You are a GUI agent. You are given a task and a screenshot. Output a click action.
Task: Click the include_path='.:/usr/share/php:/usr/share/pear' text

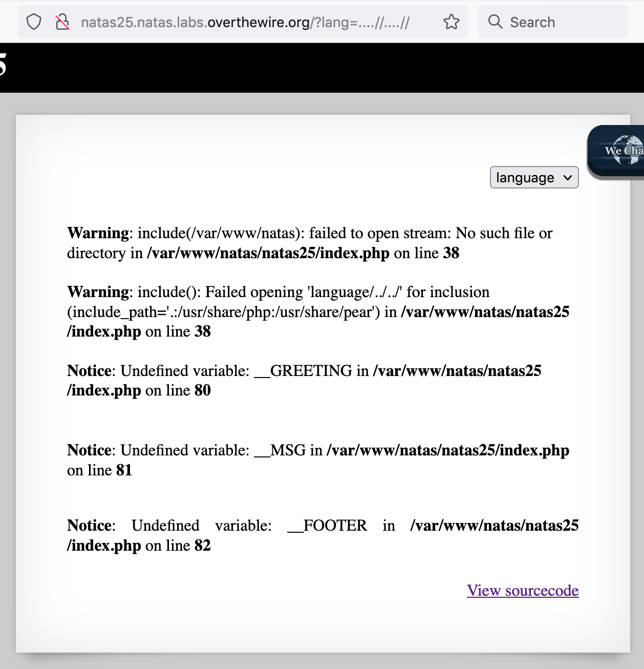(224, 312)
